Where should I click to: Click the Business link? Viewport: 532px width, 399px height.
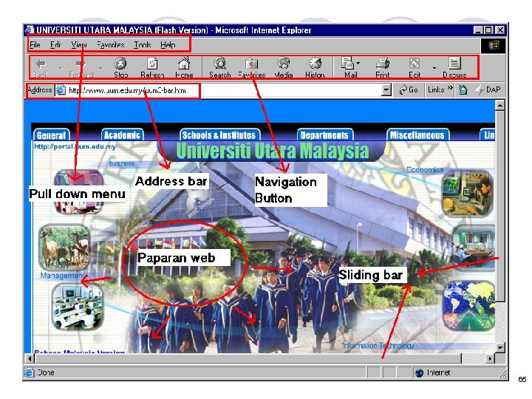121,163
